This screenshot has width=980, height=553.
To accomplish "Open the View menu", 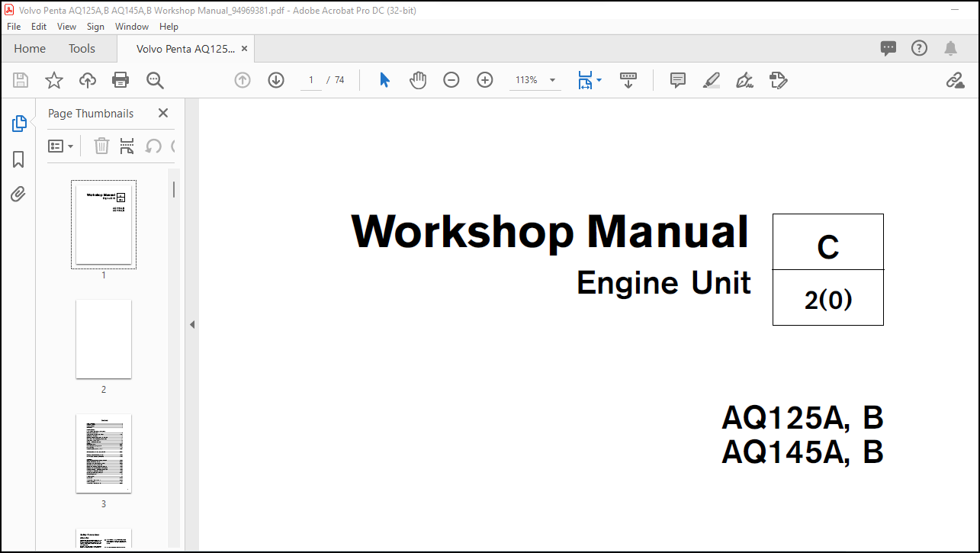I will pyautogui.click(x=67, y=26).
